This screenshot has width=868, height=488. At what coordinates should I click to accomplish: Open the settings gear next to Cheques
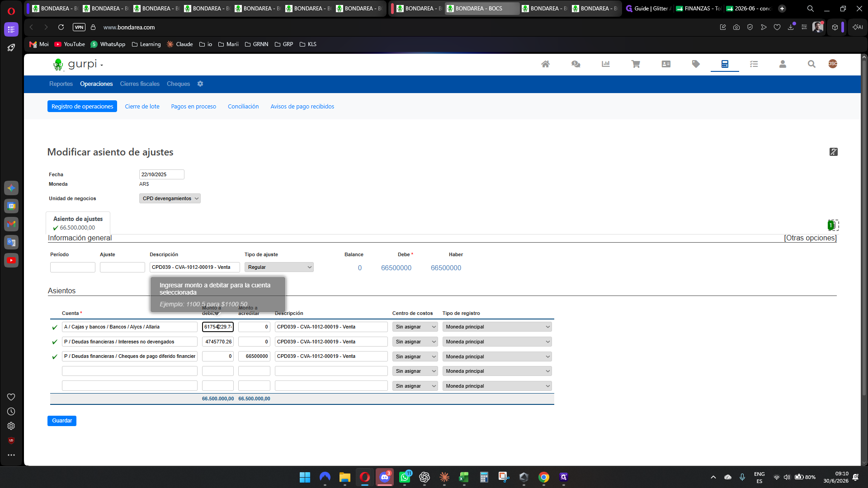tap(200, 84)
